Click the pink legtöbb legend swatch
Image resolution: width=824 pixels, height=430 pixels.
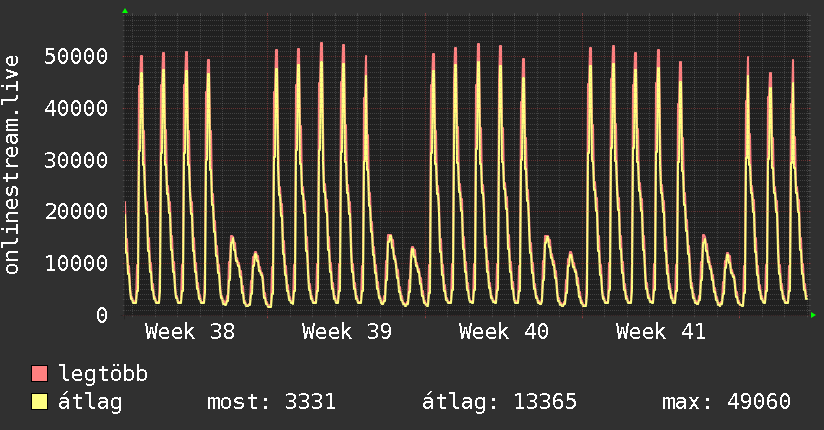pyautogui.click(x=39, y=374)
